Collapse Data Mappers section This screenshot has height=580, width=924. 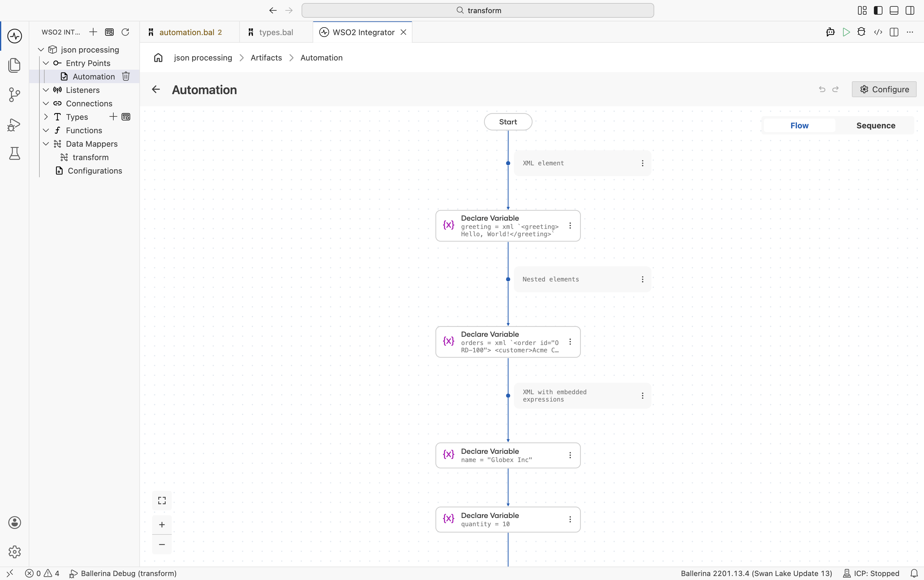point(46,144)
